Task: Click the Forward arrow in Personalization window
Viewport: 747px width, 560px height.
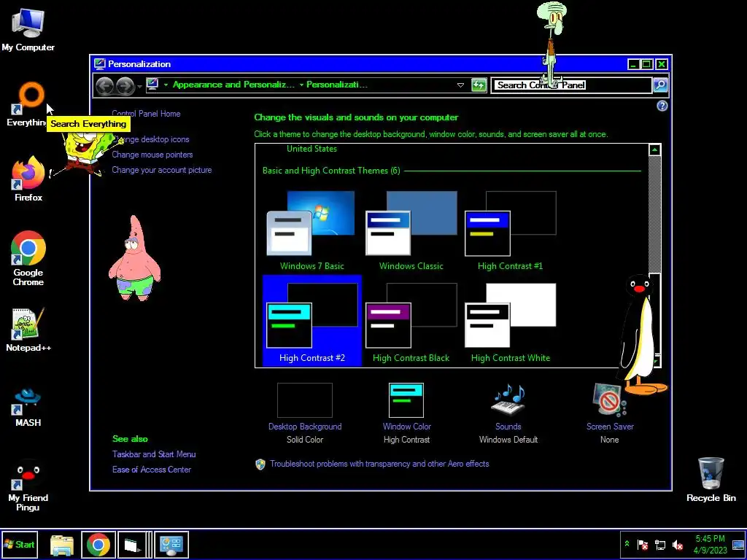Action: click(x=125, y=86)
